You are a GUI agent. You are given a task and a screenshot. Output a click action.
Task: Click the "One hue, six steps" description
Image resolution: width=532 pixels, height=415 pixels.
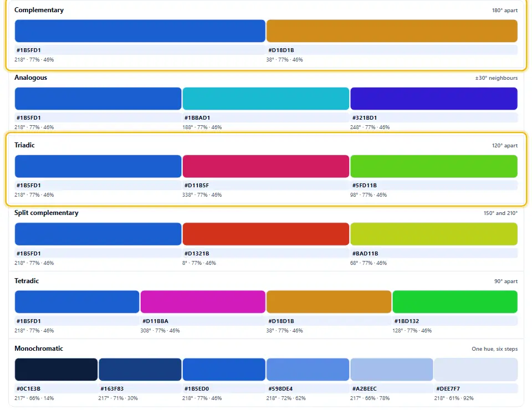coord(494,349)
